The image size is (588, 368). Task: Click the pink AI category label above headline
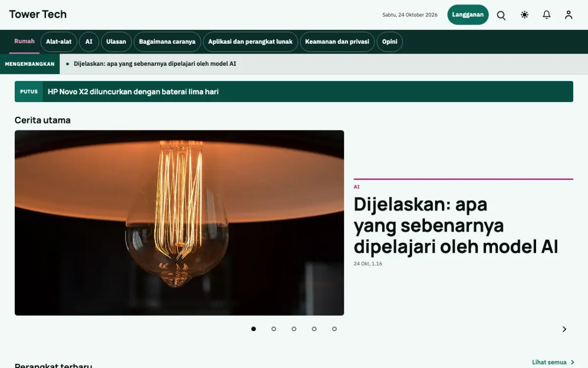357,187
